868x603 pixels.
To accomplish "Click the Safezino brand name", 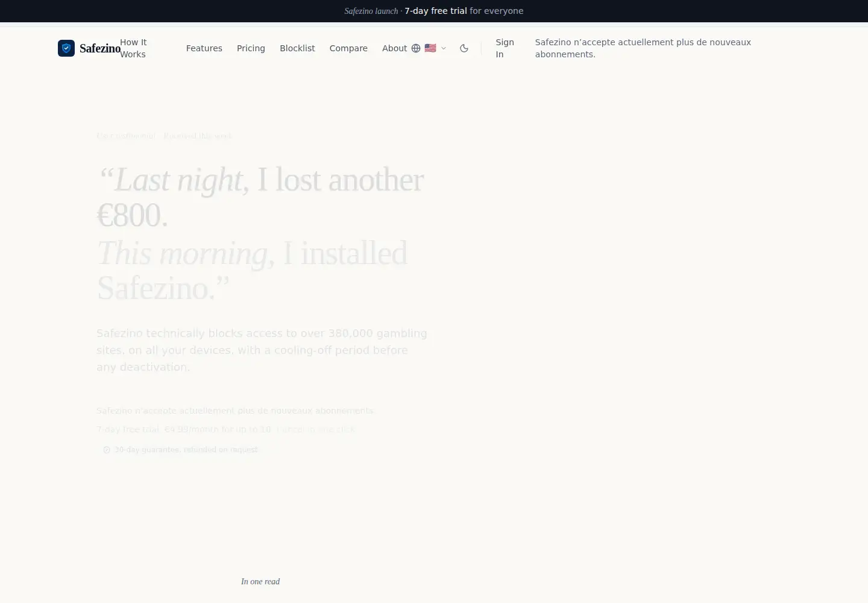I will [x=100, y=48].
